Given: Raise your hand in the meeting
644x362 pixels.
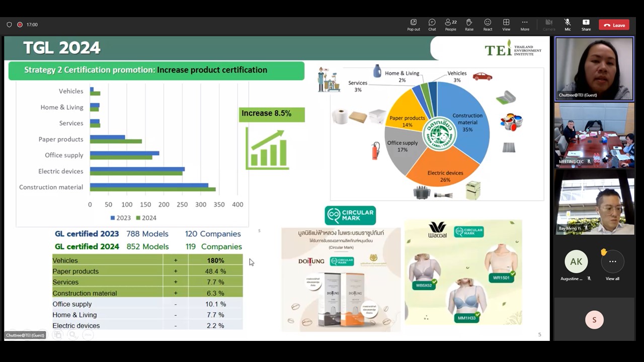Looking at the screenshot, I should 469,25.
